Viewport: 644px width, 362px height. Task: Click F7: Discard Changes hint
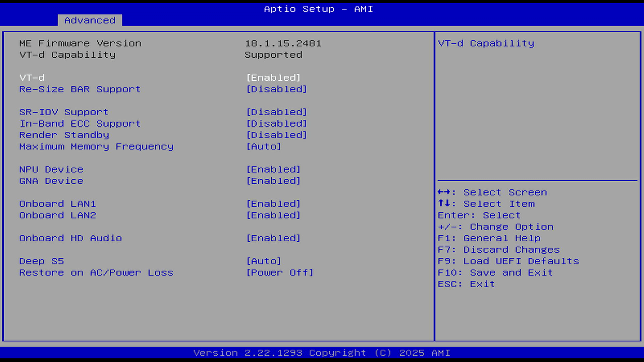click(x=498, y=250)
